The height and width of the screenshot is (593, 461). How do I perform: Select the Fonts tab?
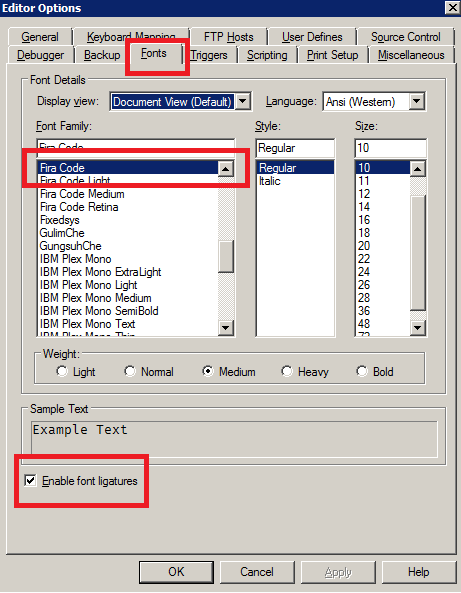(x=154, y=53)
